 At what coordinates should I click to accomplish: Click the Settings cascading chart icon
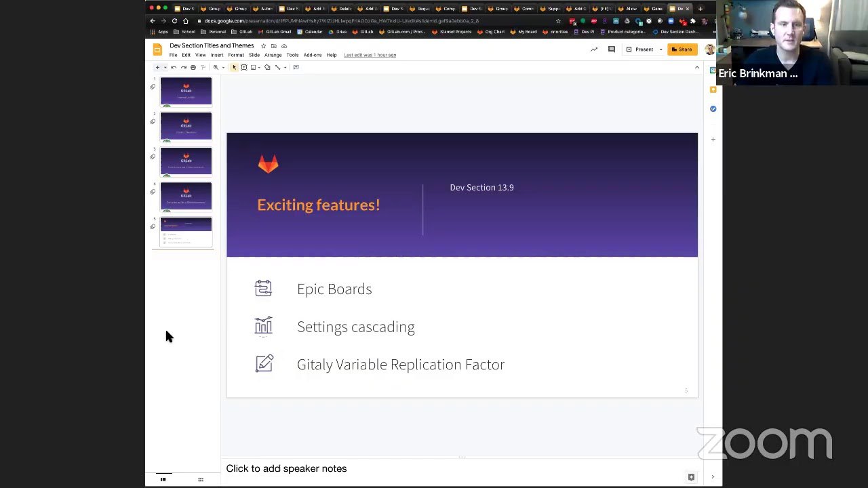263,326
